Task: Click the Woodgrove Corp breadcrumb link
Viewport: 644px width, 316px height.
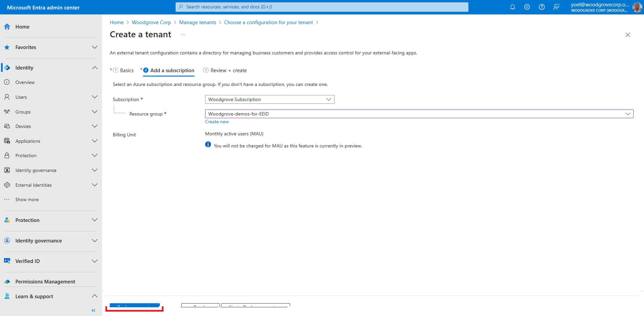Action: [x=151, y=22]
